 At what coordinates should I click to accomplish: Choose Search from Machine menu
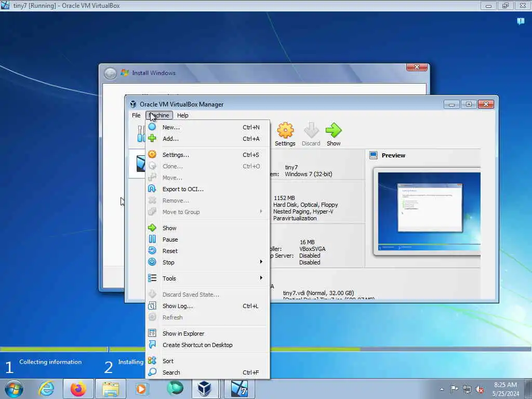pyautogui.click(x=208, y=373)
